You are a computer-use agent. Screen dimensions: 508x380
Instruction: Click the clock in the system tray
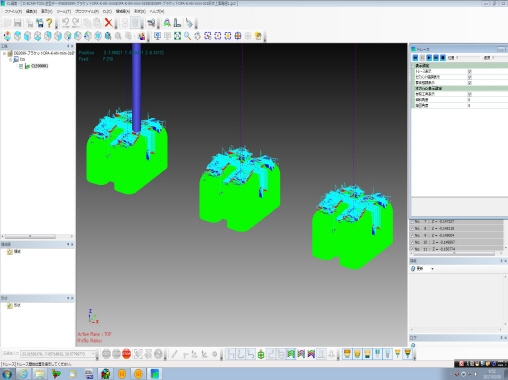click(492, 374)
